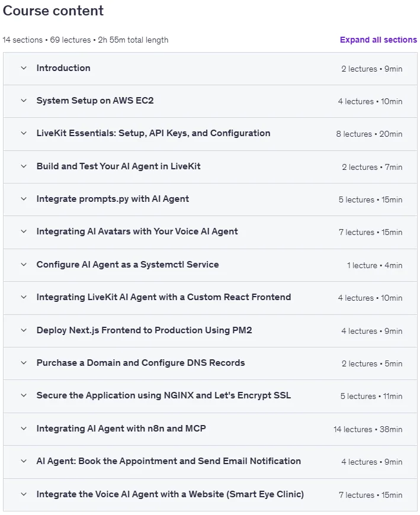Click chevron next to Integrate prompts.py section
The height and width of the screenshot is (515, 420).
(24, 199)
